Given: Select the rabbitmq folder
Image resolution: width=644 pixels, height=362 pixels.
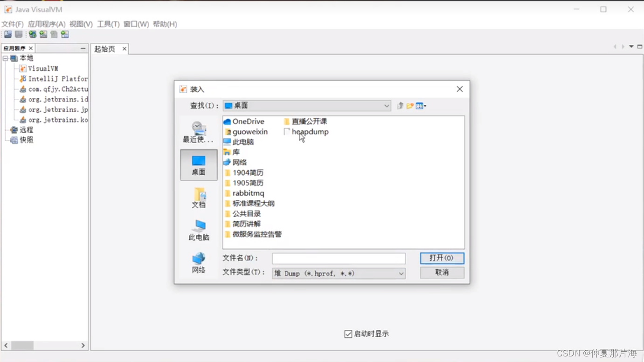Looking at the screenshot, I should coord(244,193).
